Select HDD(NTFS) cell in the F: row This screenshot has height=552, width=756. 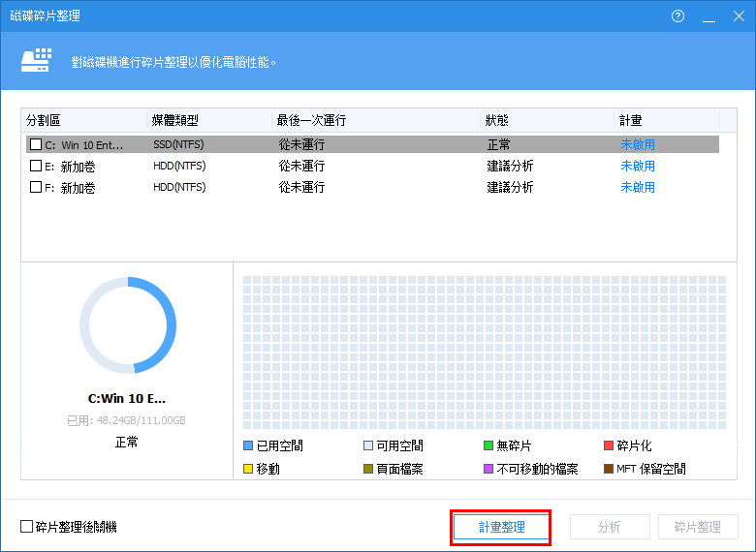(x=179, y=187)
